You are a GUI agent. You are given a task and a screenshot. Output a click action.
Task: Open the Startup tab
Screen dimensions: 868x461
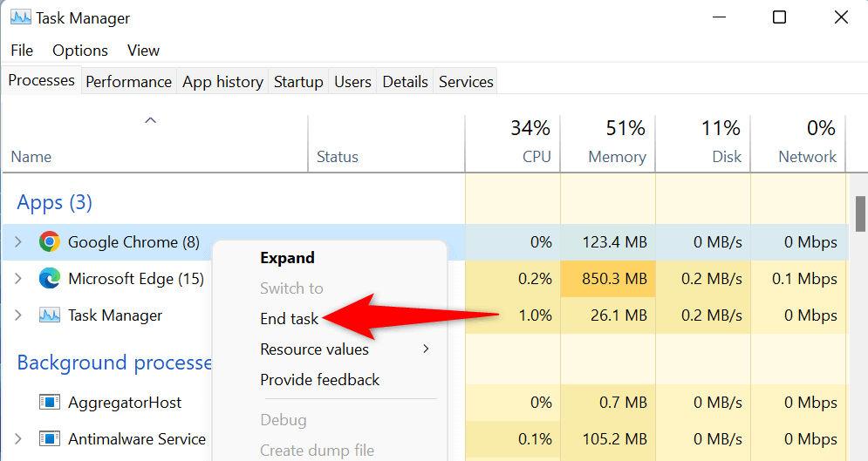[298, 82]
